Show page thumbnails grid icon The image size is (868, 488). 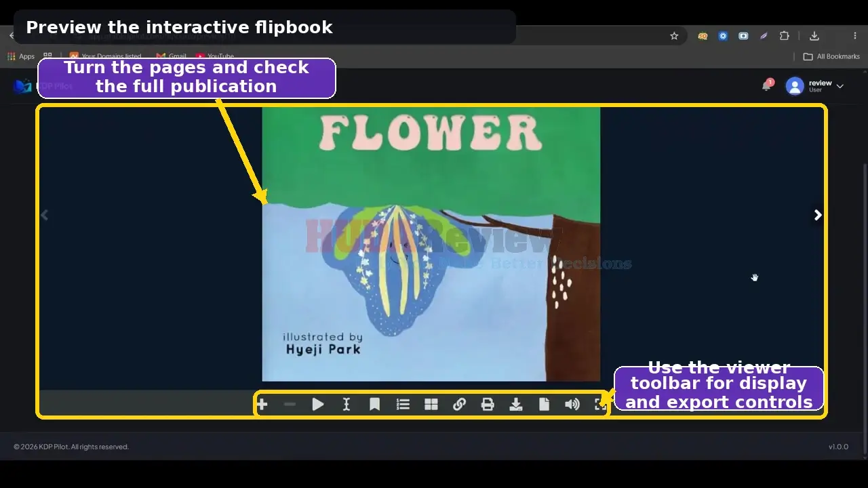pyautogui.click(x=431, y=405)
